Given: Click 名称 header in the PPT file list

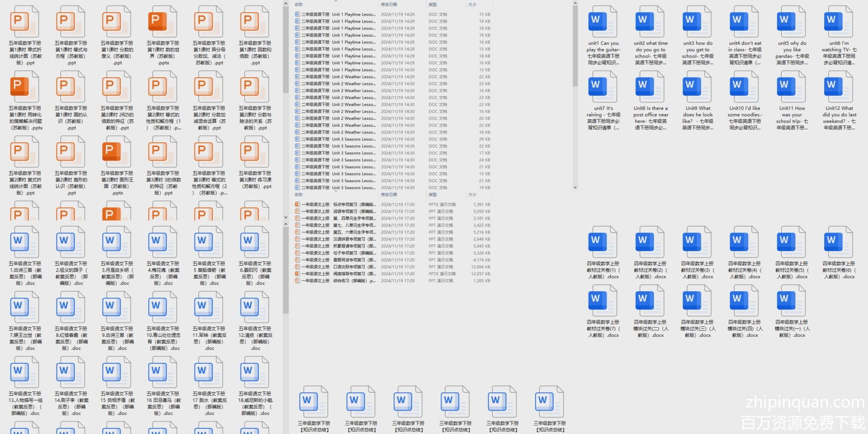Looking at the screenshot, I should pos(299,194).
